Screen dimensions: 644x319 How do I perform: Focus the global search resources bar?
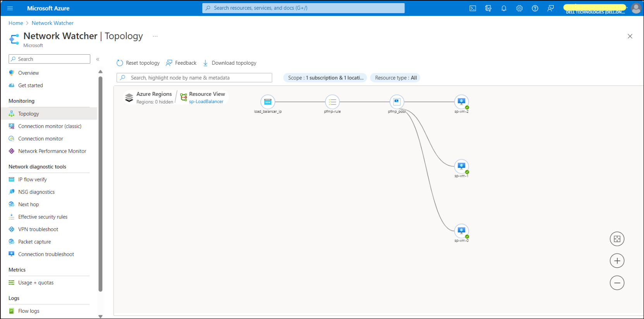[x=303, y=8]
